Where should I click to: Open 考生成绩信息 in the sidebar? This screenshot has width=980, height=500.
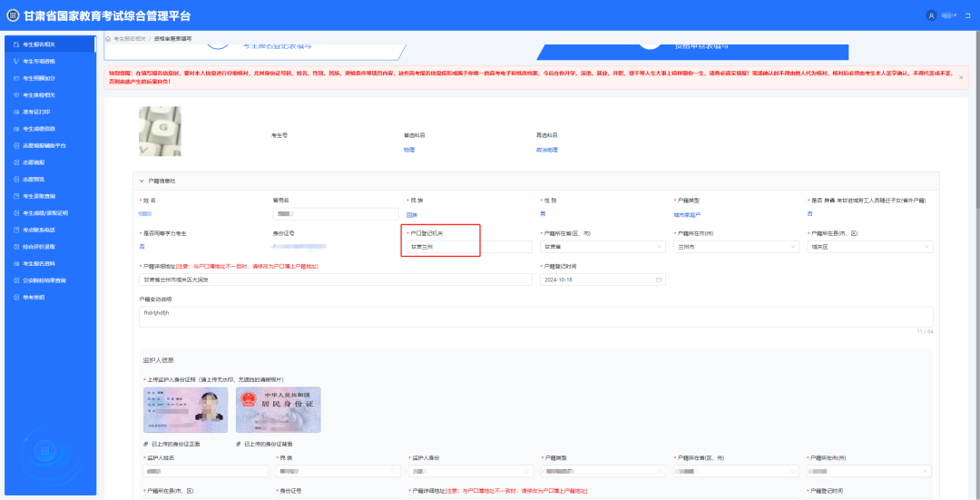coord(45,129)
